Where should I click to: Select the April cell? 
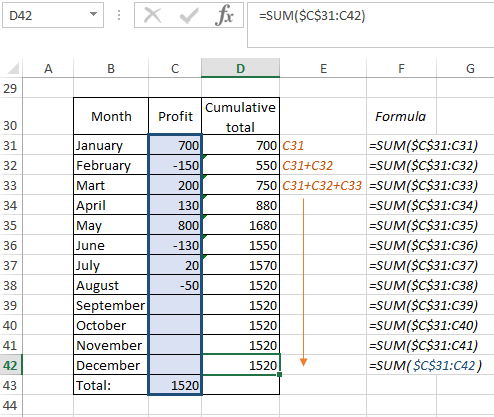click(x=111, y=205)
